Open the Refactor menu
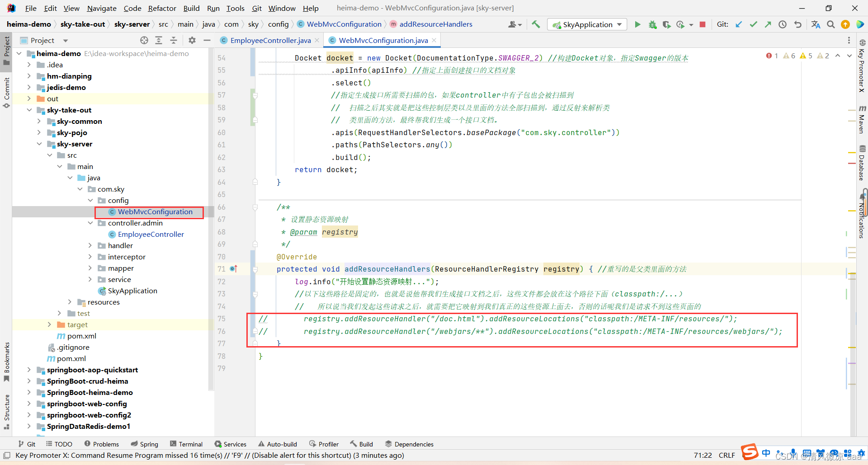 [x=162, y=8]
